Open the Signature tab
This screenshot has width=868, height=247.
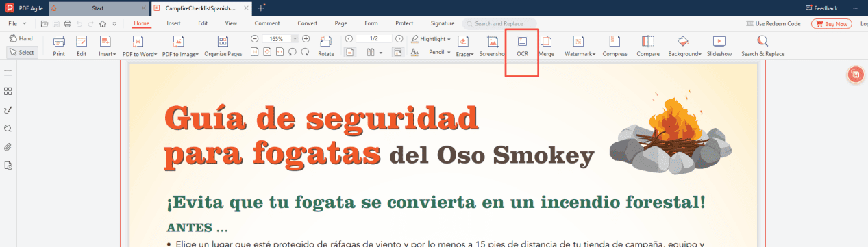pyautogui.click(x=443, y=23)
